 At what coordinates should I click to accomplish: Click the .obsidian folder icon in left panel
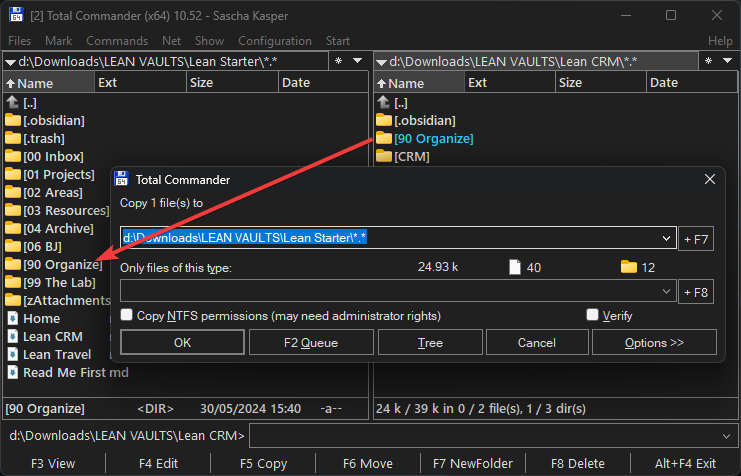[13, 121]
